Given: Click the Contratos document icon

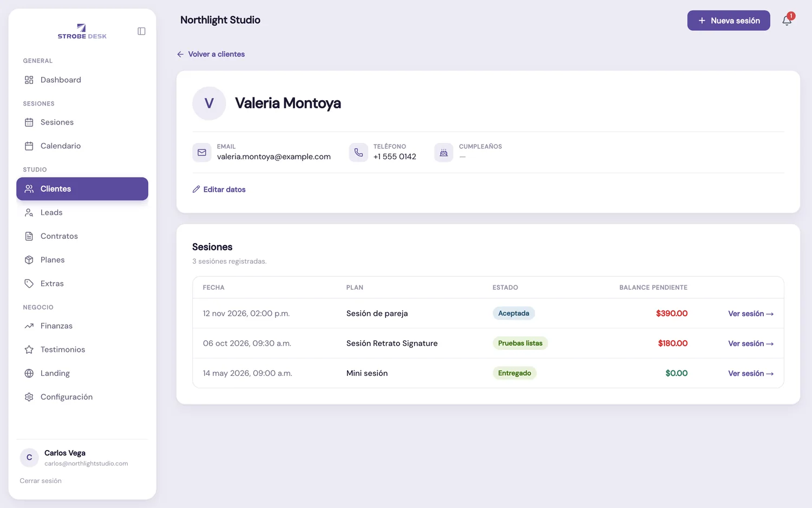Looking at the screenshot, I should pos(29,236).
